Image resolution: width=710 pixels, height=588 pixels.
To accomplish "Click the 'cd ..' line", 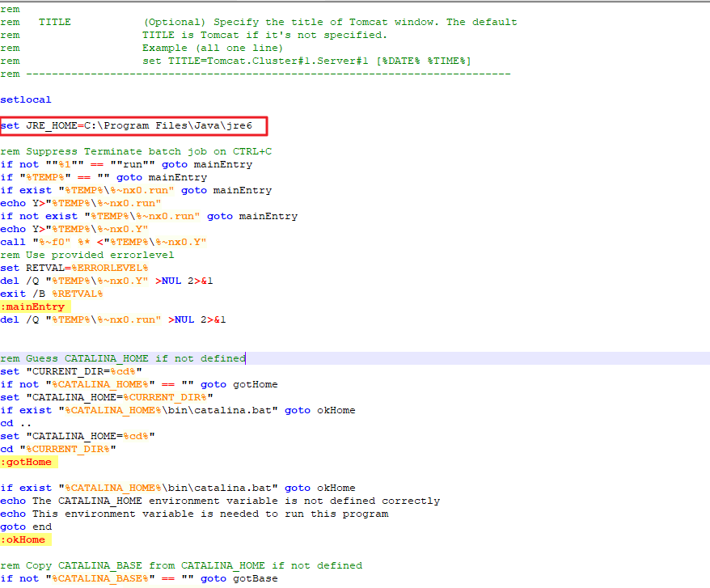I will point(16,423).
